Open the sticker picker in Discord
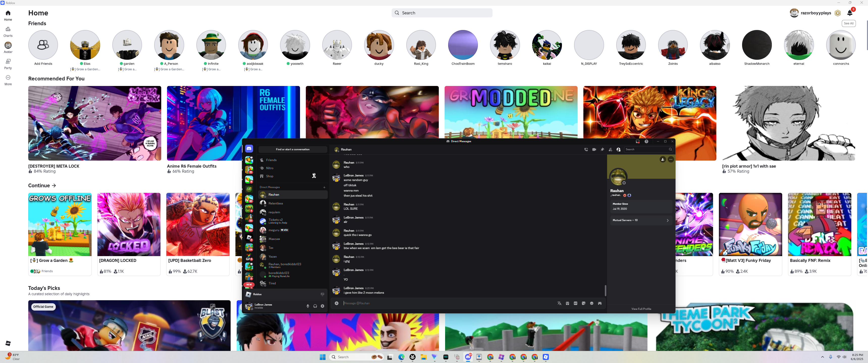The height and width of the screenshot is (363, 868). click(584, 304)
